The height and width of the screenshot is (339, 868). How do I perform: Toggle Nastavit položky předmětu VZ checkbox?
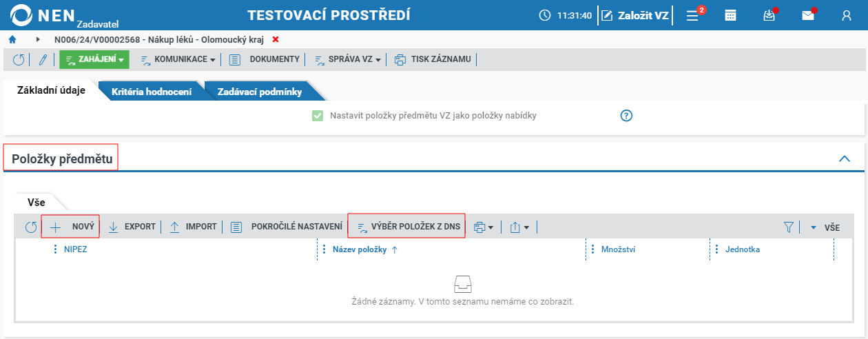318,116
